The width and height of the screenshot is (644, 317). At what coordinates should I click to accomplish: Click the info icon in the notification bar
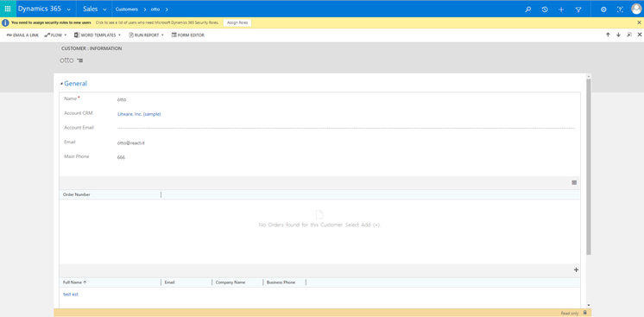click(5, 22)
